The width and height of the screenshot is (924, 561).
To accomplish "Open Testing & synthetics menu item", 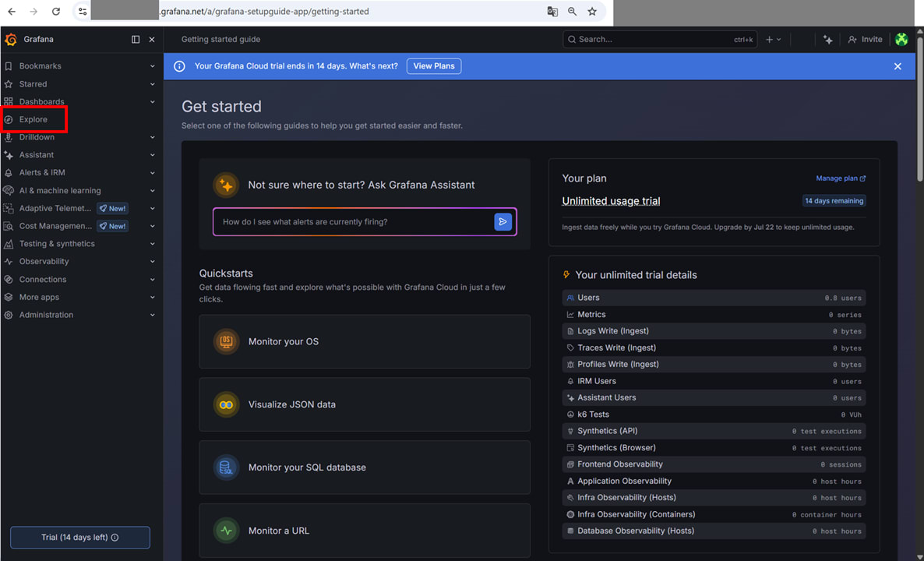I will [57, 243].
